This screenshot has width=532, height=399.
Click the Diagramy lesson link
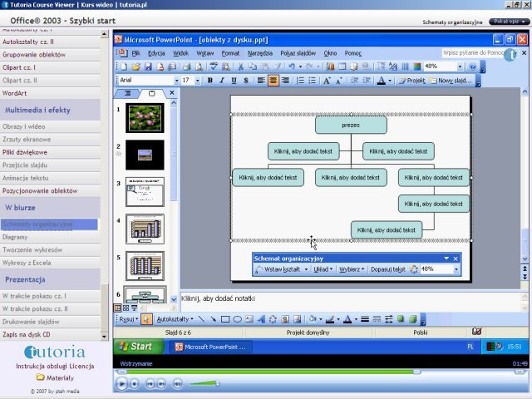15,237
